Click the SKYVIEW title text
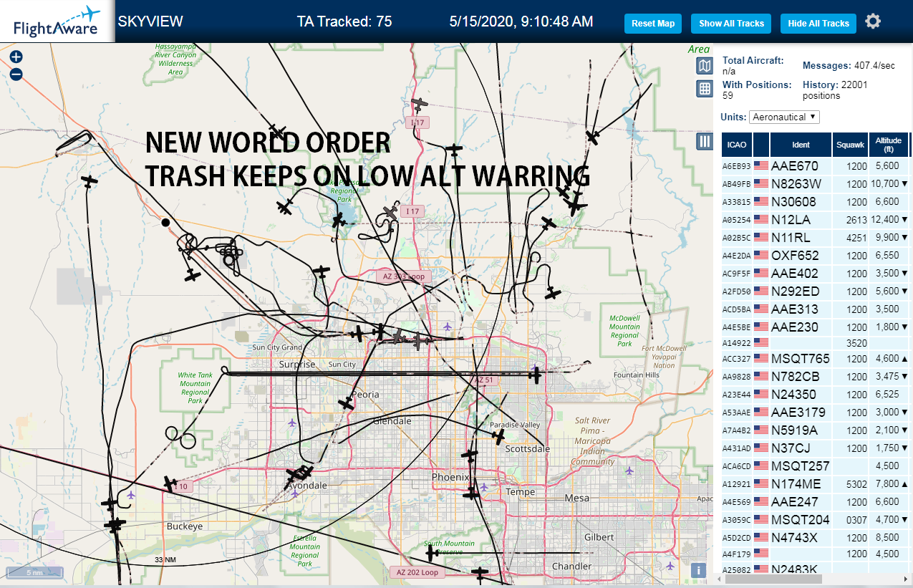The height and width of the screenshot is (588, 913). (x=150, y=21)
